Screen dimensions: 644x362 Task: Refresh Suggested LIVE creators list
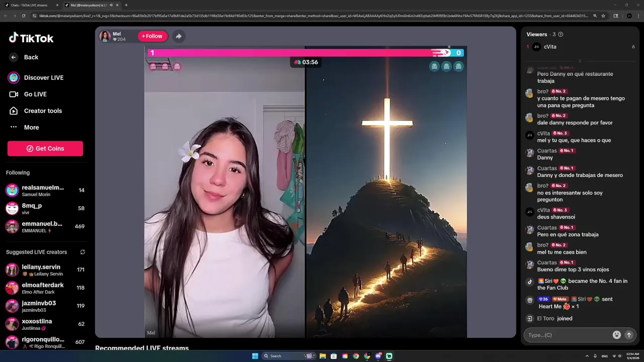[83, 252]
